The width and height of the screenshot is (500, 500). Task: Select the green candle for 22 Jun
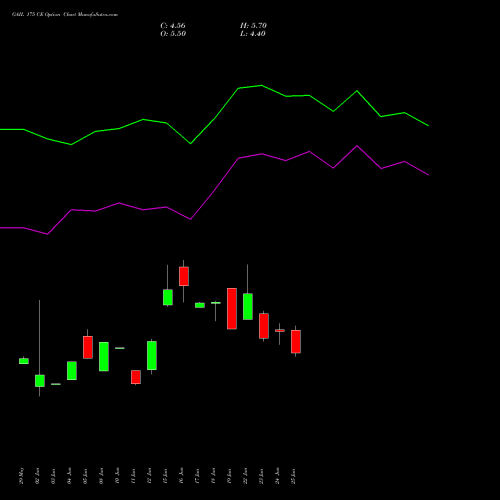(x=248, y=306)
